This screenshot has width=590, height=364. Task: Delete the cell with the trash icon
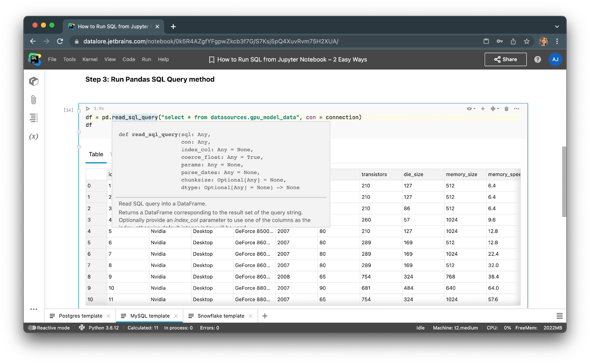pyautogui.click(x=507, y=109)
